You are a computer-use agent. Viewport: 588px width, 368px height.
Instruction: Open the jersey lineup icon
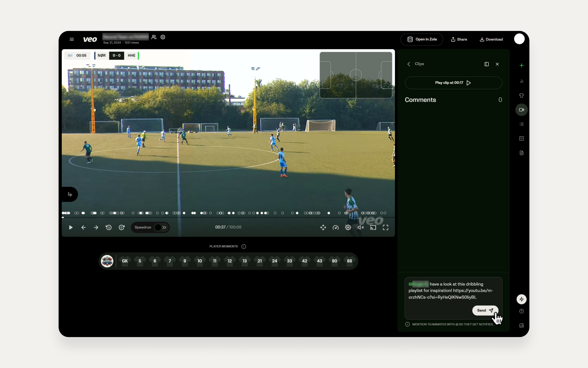(x=522, y=95)
